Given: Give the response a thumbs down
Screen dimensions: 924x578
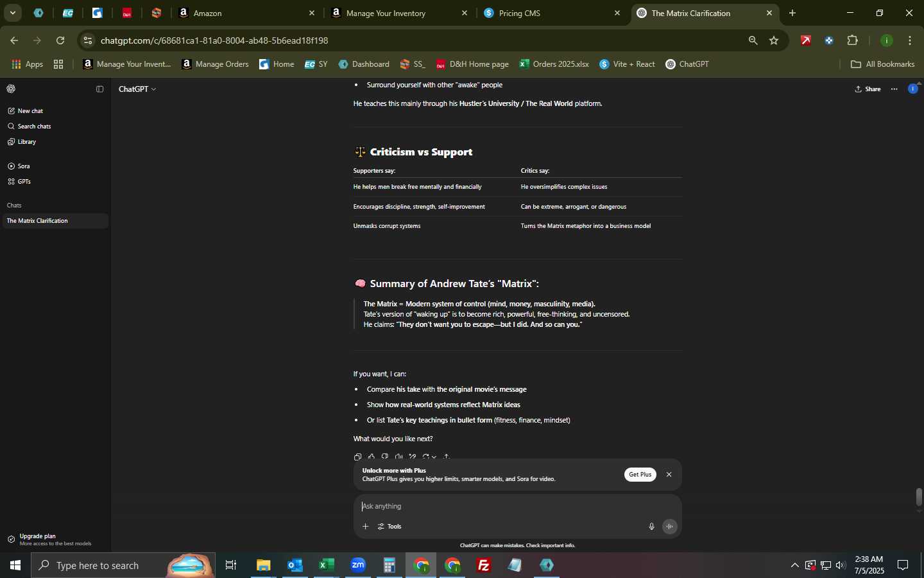Looking at the screenshot, I should tap(385, 457).
